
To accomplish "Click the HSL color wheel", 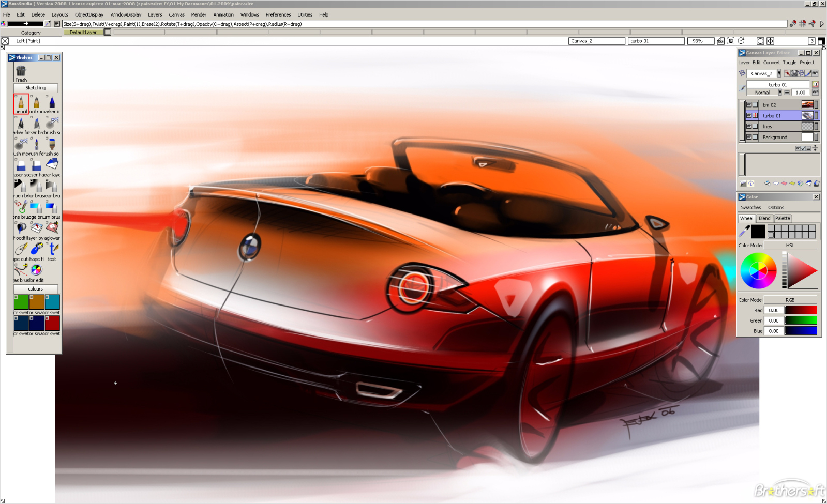I will [758, 270].
